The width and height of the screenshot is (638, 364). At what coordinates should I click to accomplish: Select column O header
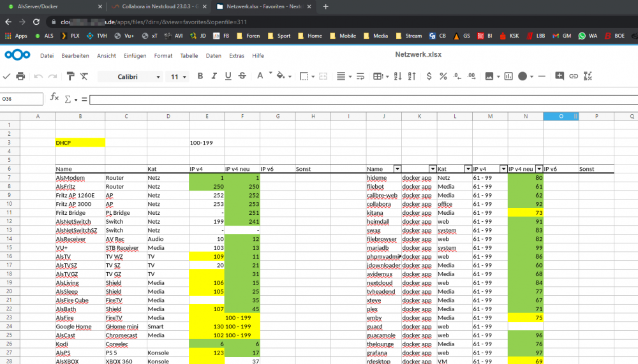coord(561,116)
